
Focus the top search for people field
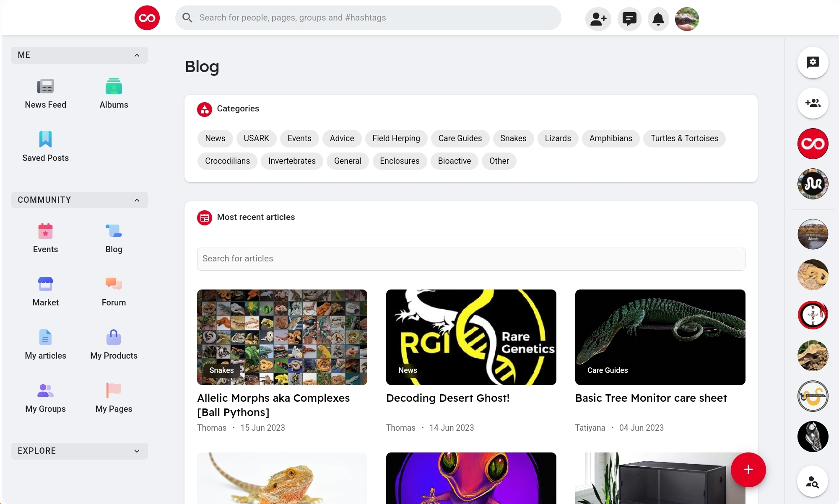coord(368,18)
